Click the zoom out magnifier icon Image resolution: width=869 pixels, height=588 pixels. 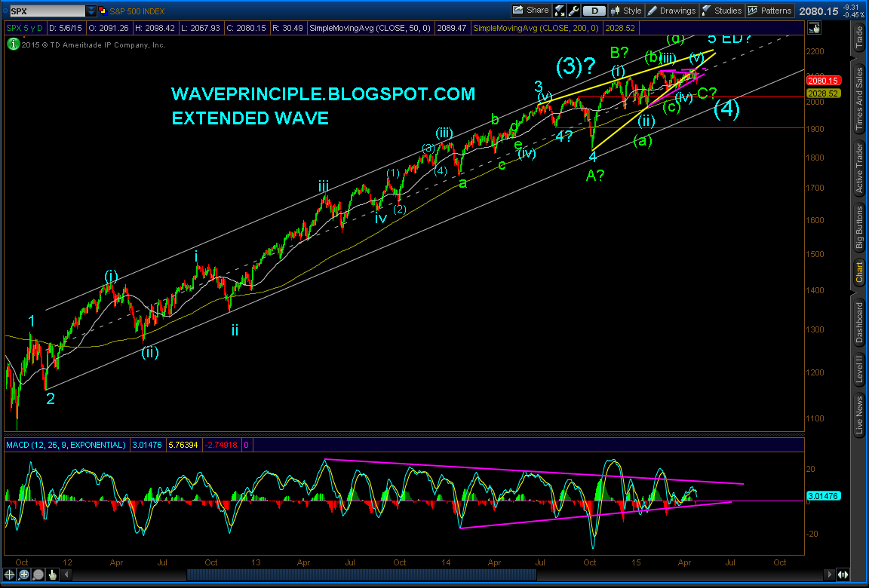38,574
